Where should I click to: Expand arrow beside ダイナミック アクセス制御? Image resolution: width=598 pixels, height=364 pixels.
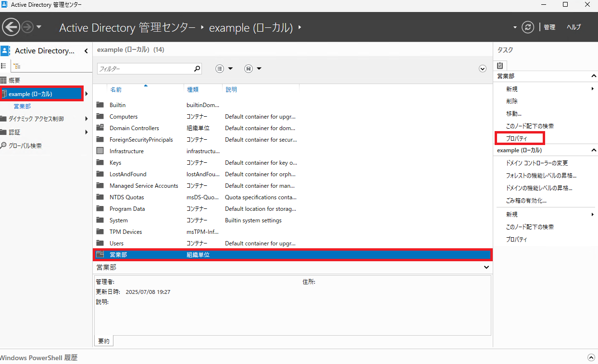pyautogui.click(x=87, y=119)
